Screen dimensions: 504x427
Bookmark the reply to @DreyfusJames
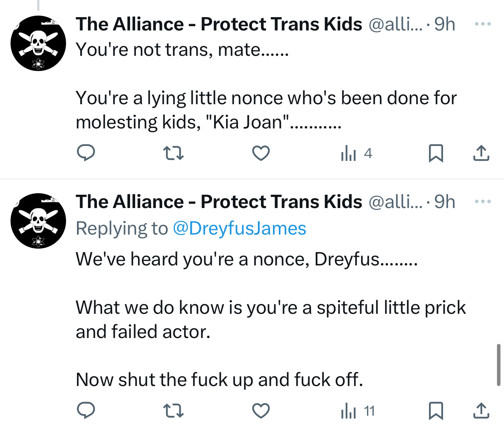point(436,411)
